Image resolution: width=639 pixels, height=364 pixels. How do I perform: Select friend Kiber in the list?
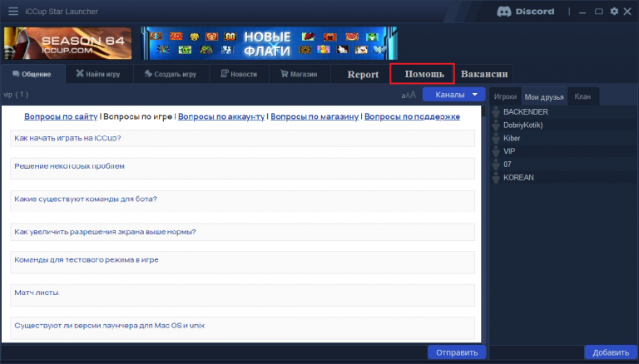click(564, 138)
